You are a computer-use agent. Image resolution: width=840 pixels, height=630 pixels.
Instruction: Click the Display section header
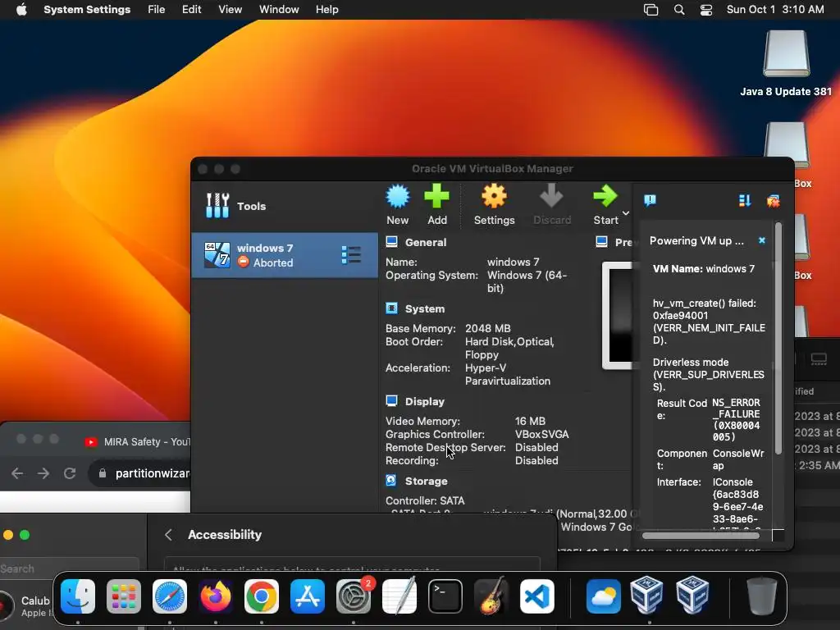[425, 401]
